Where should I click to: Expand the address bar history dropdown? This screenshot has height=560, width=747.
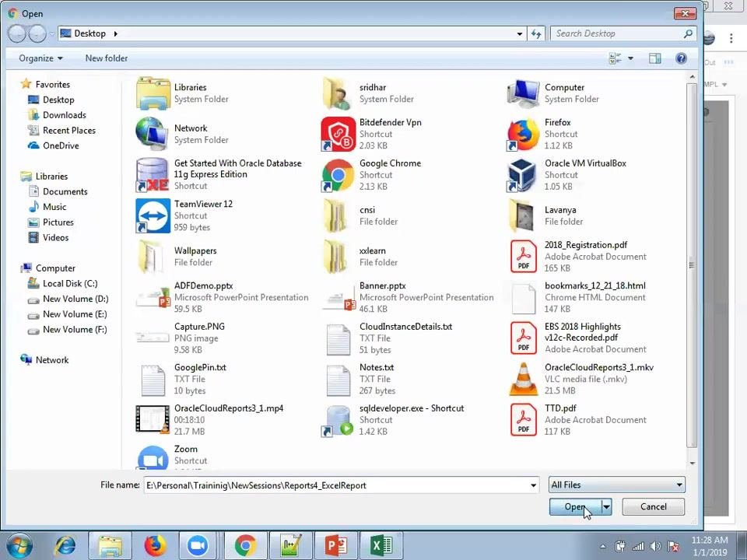pos(519,33)
